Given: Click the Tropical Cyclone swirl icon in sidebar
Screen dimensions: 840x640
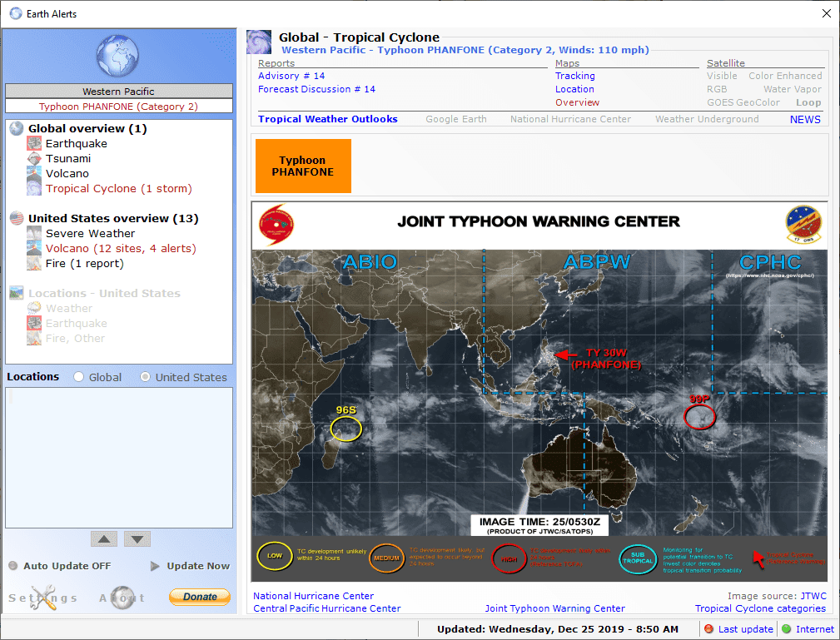Looking at the screenshot, I should pyautogui.click(x=34, y=189).
